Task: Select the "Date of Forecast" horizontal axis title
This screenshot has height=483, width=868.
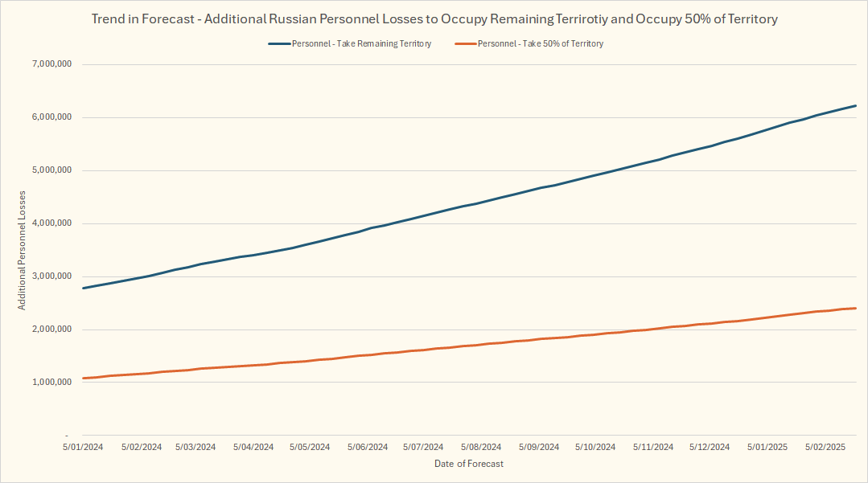Action: (x=469, y=464)
